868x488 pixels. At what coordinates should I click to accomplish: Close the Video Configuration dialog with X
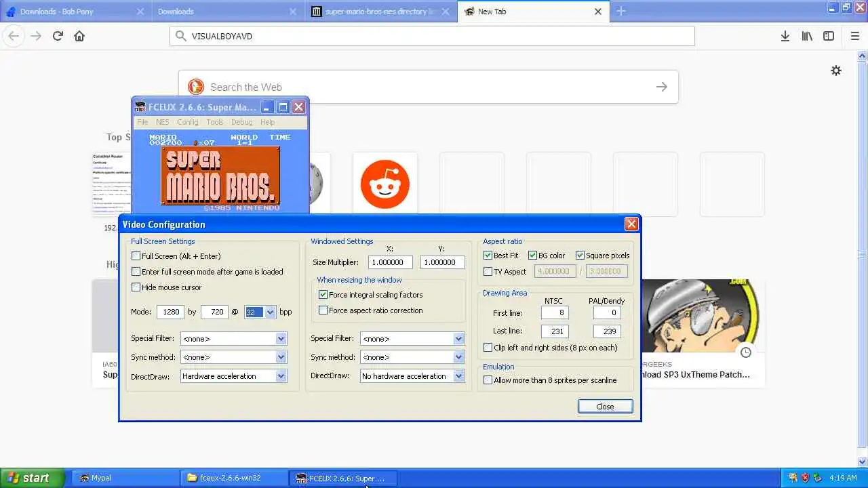(631, 224)
